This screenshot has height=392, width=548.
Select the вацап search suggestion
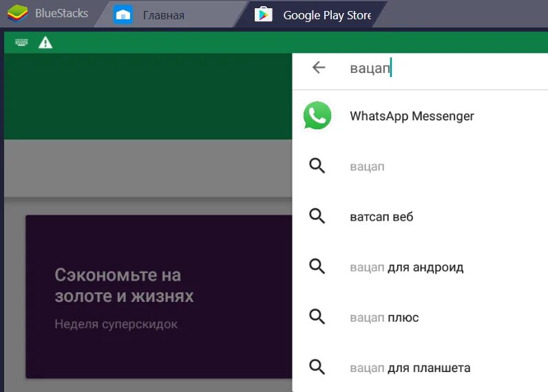[x=420, y=166]
